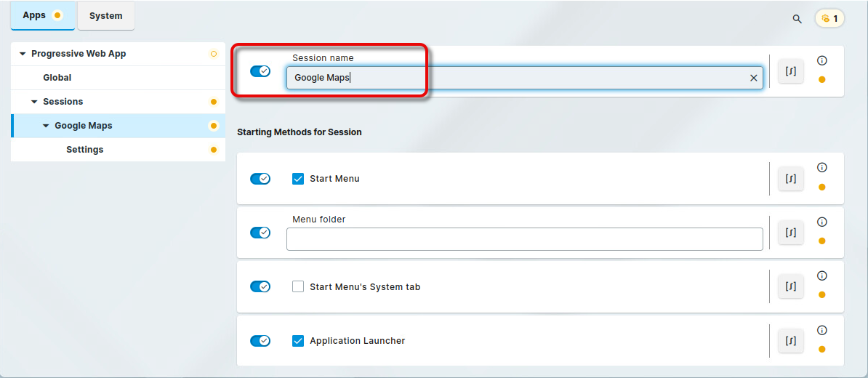Show info for Menu folder setting

point(822,222)
